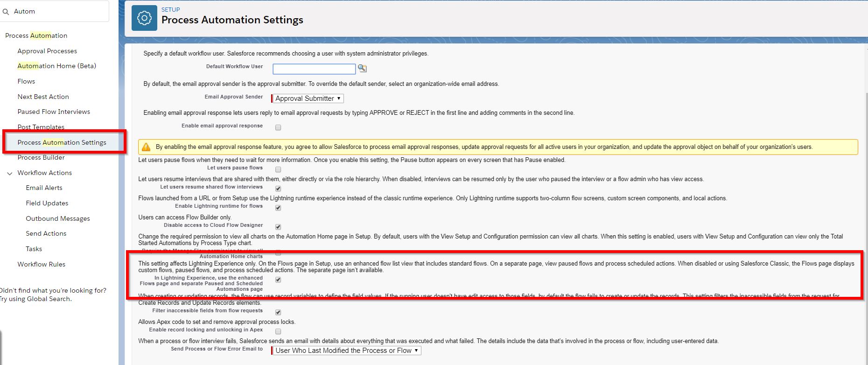Open Send Actions page

pyautogui.click(x=46, y=233)
